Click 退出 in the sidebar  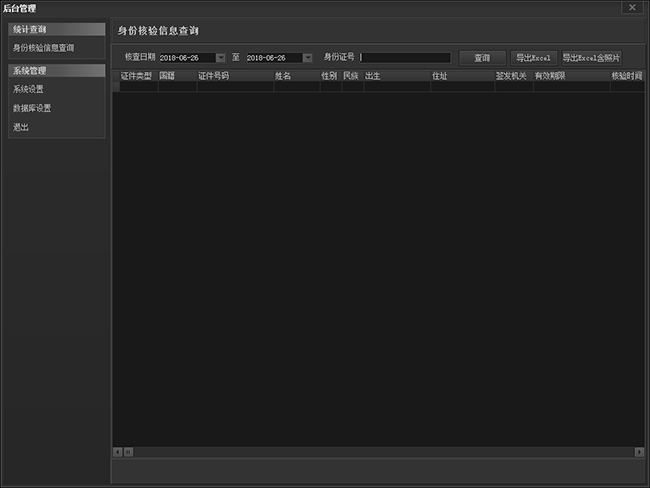tap(21, 127)
